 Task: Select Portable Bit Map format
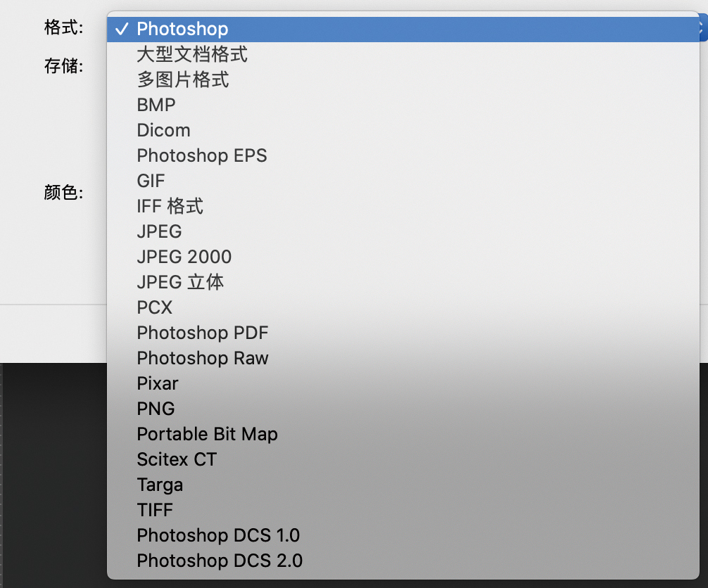click(x=403, y=434)
